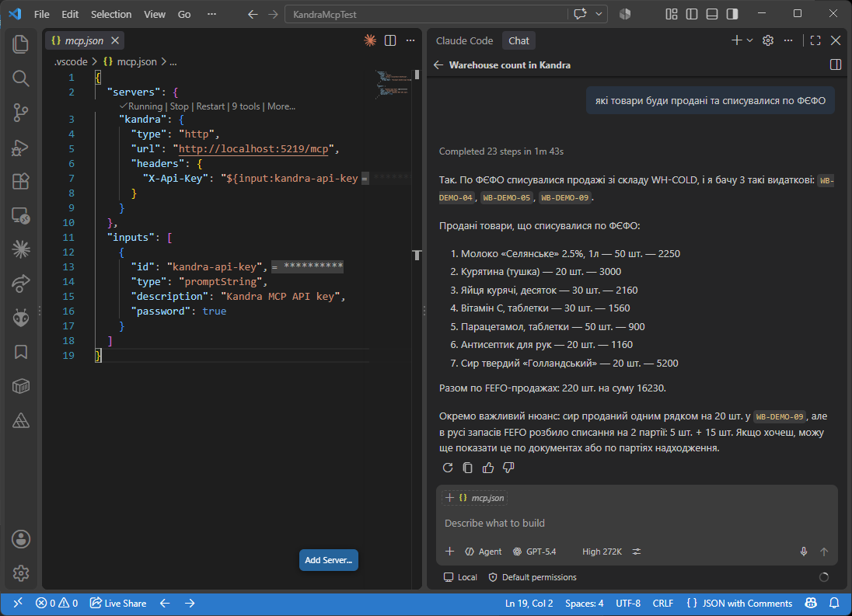Toggle Primary Side Bar layout button
The image size is (852, 616).
click(x=692, y=14)
